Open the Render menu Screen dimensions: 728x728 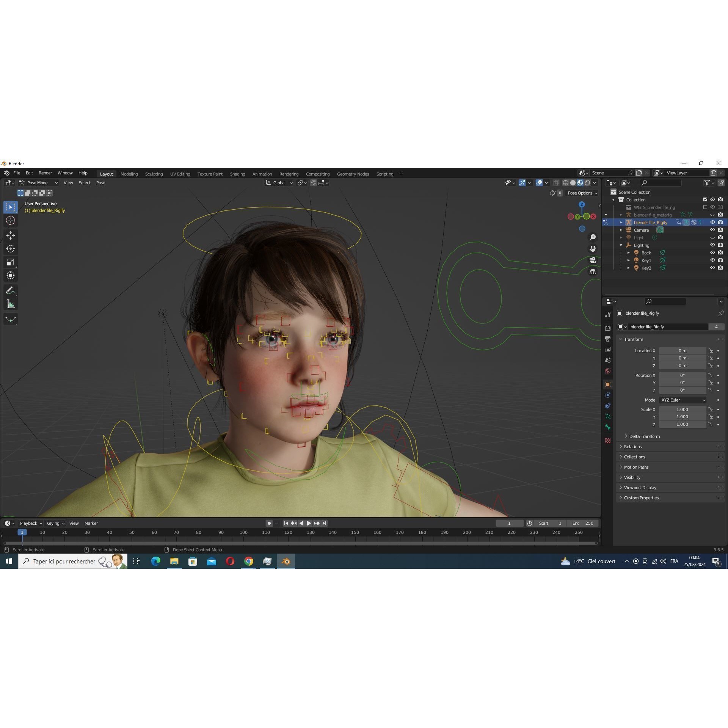(45, 173)
